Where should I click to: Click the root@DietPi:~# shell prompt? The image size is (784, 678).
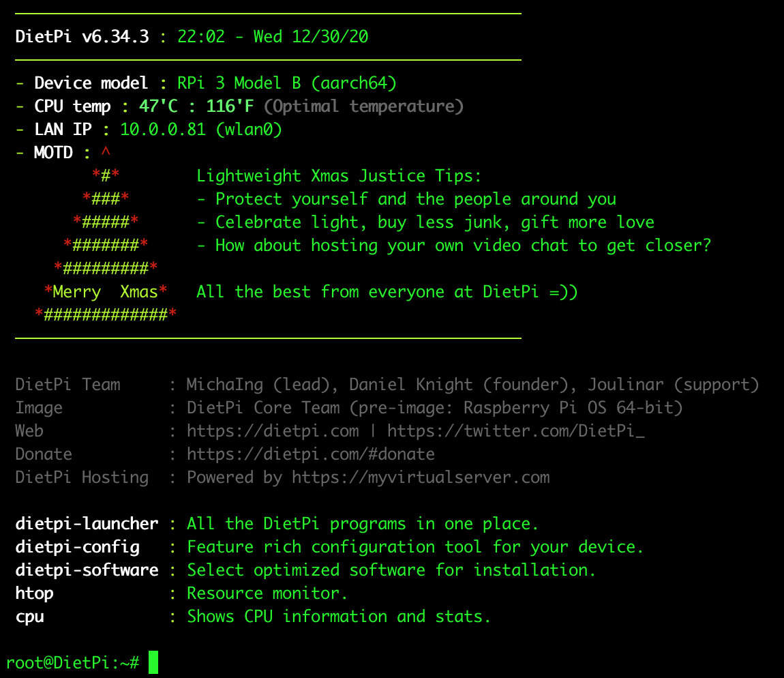click(72, 663)
